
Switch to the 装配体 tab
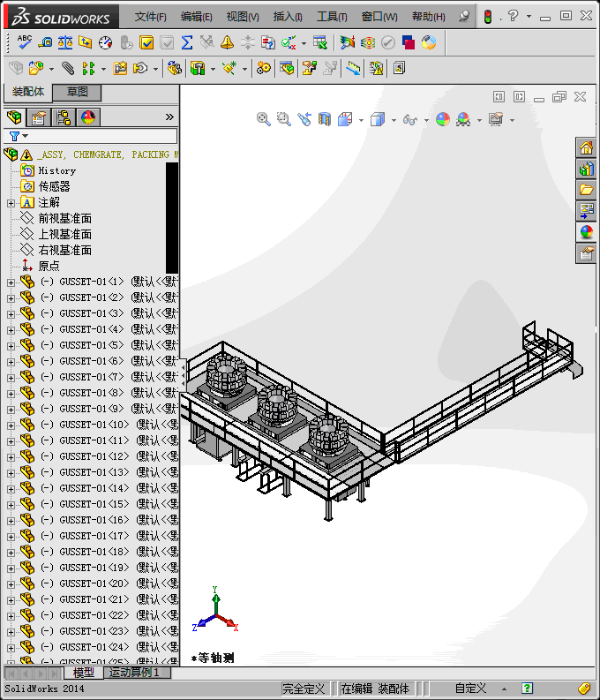pos(28,92)
